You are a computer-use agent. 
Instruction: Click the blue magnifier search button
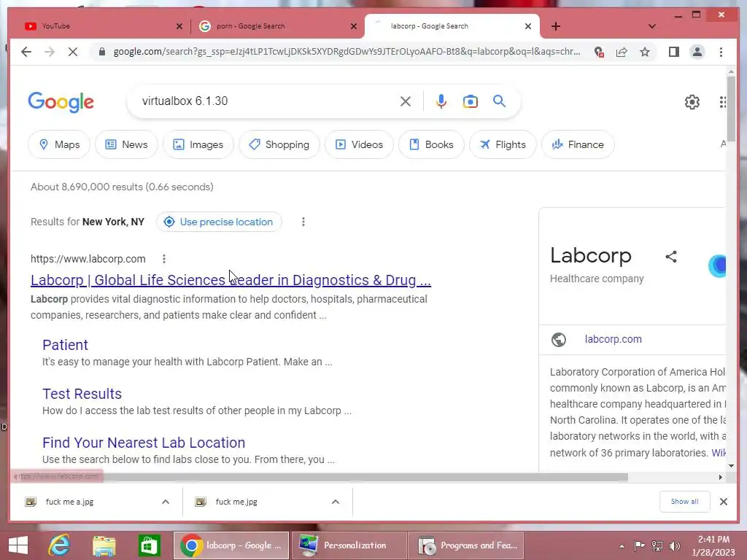point(499,101)
